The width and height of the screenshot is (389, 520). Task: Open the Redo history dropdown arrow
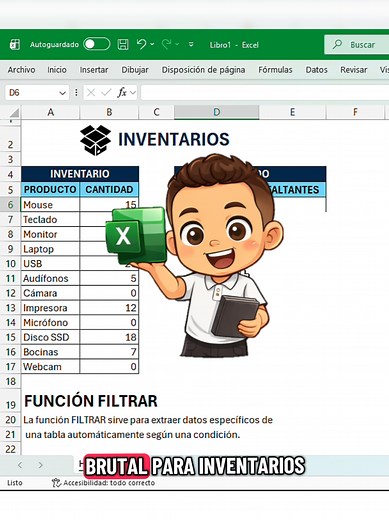(x=177, y=44)
